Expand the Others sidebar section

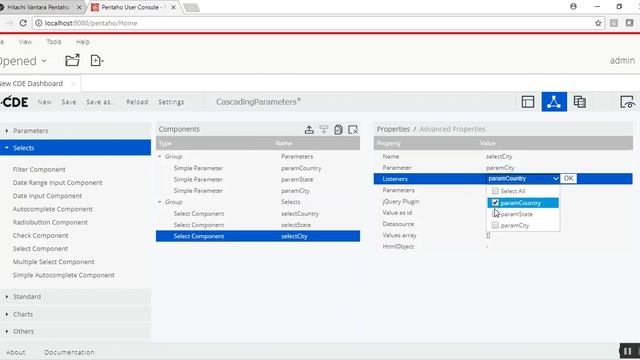click(76, 331)
